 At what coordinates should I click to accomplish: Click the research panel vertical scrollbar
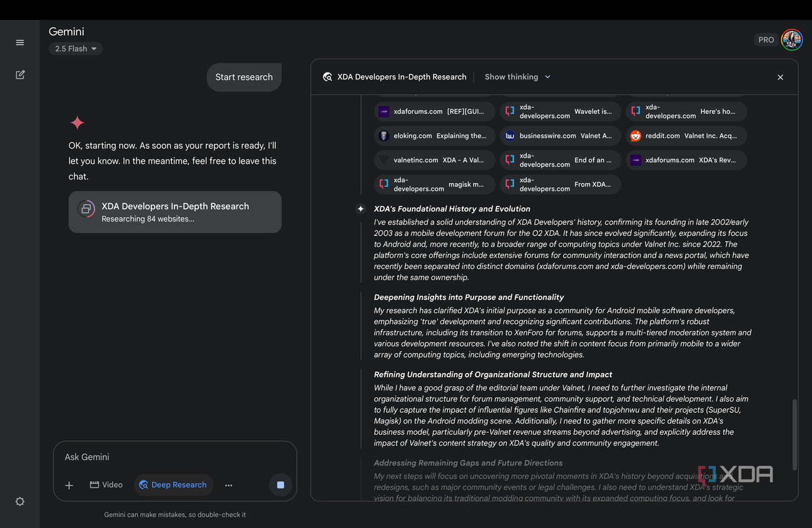794,435
